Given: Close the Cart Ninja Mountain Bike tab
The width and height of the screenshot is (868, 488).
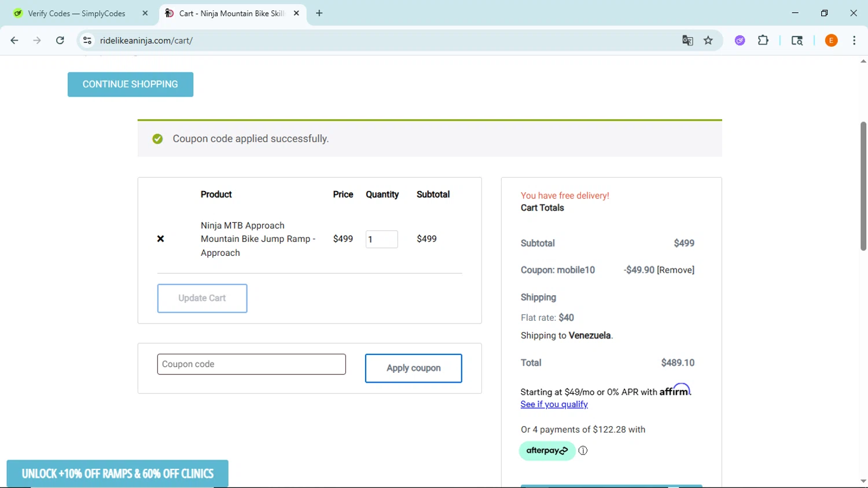Looking at the screenshot, I should [296, 13].
